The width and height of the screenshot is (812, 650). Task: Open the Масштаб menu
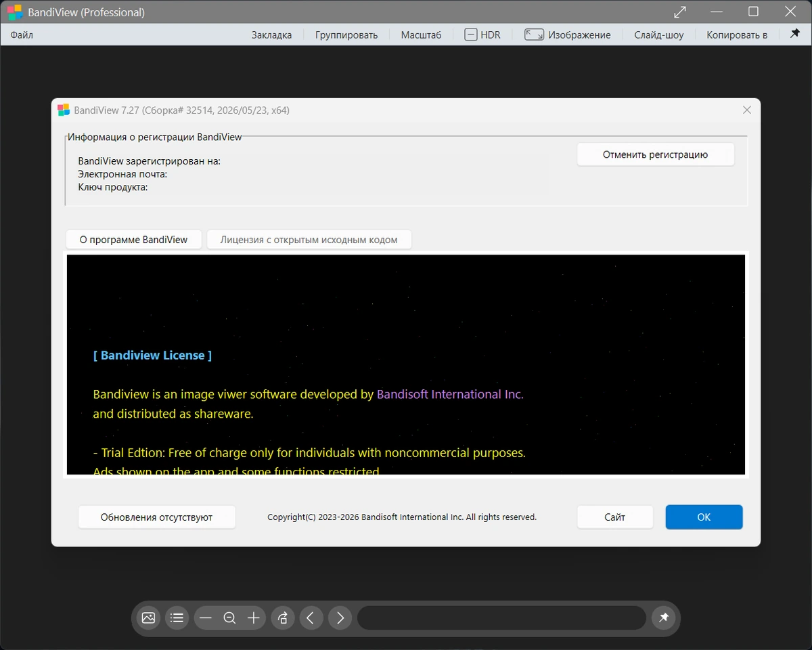[421, 35]
